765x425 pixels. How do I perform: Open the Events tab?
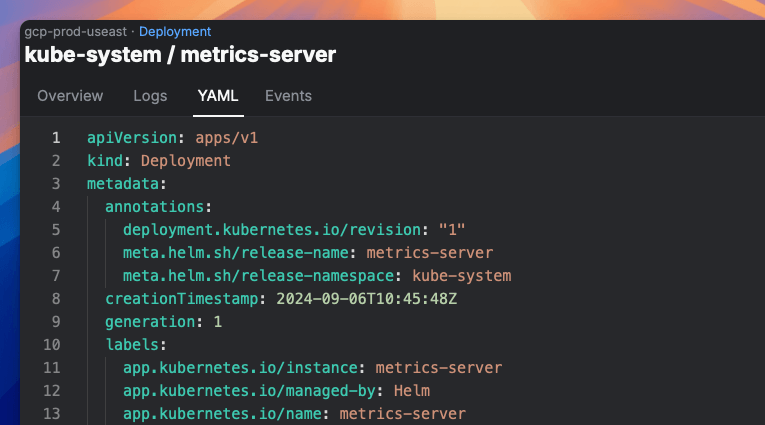click(288, 96)
